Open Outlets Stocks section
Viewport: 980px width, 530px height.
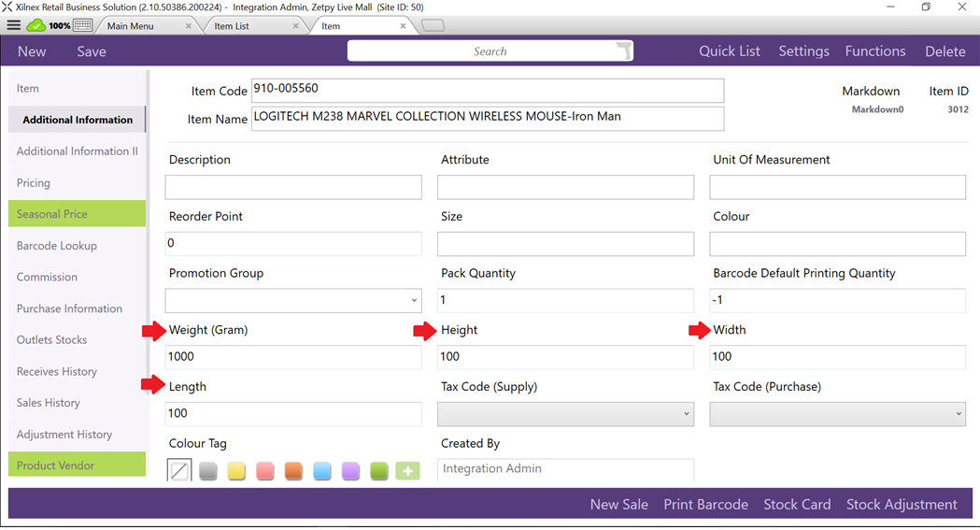click(77, 339)
